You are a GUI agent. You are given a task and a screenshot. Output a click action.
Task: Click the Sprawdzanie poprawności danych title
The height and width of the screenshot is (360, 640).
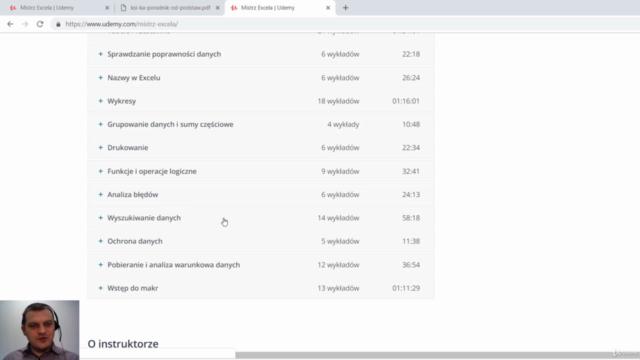point(164,54)
